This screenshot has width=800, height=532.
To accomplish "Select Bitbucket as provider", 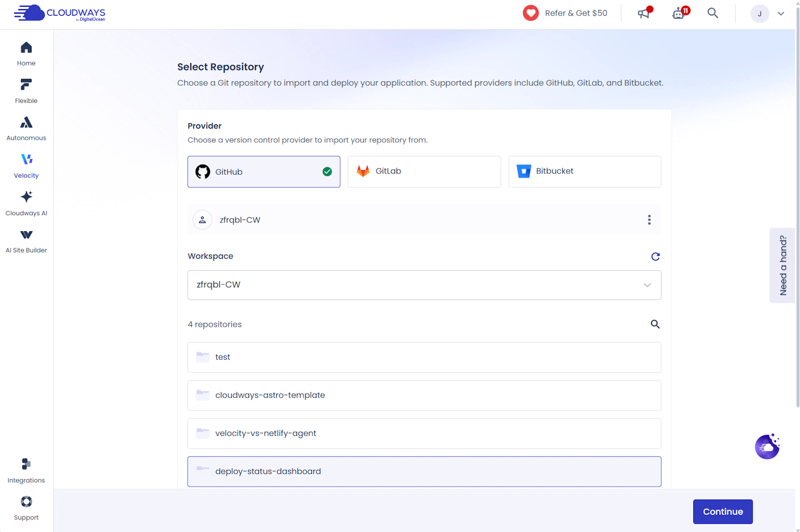I will [585, 172].
